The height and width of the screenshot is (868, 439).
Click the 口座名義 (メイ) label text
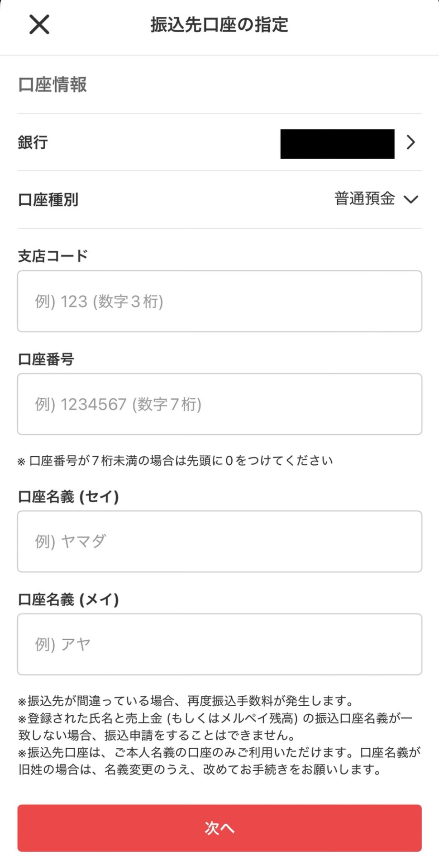68,599
